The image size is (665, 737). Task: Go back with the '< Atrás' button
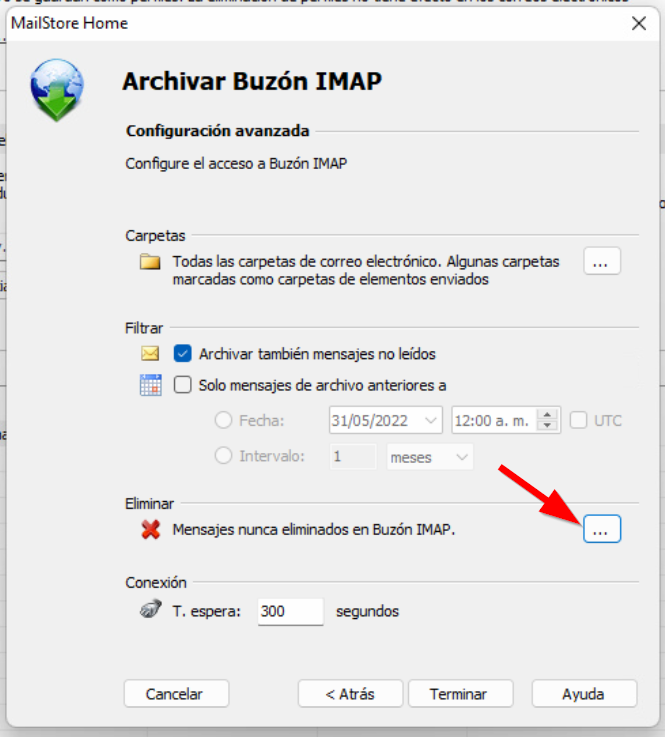(x=350, y=693)
